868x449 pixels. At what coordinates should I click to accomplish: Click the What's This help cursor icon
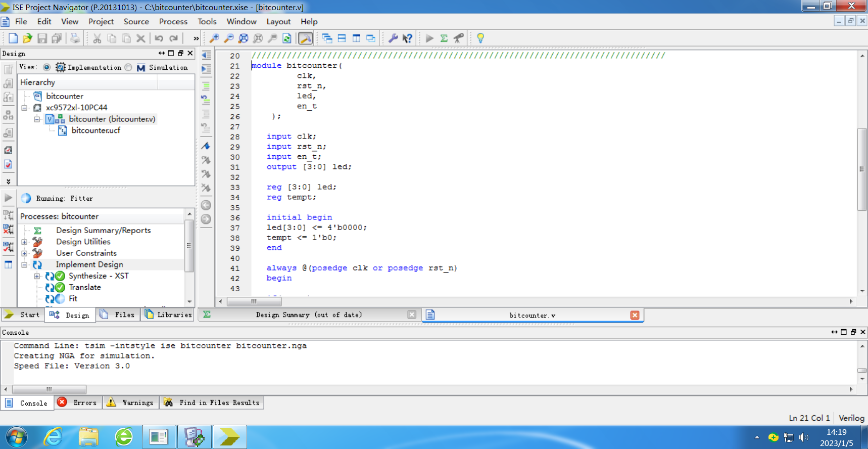tap(407, 38)
